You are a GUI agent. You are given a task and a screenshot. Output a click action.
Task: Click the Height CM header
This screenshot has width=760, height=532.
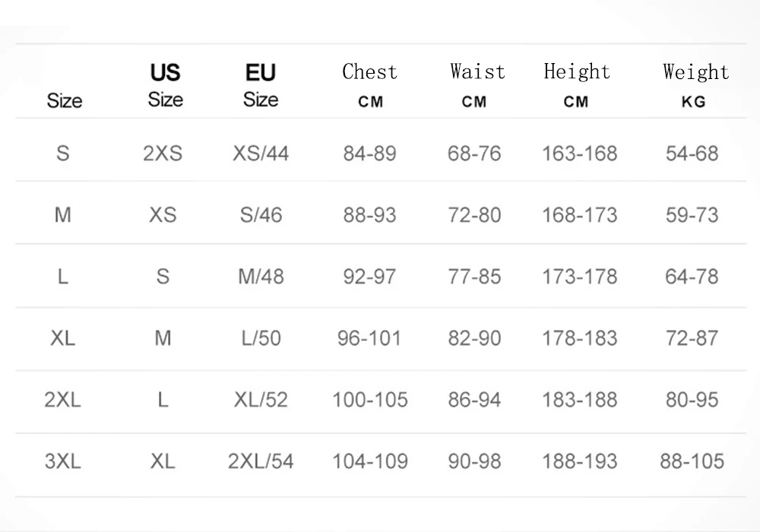pos(577,85)
